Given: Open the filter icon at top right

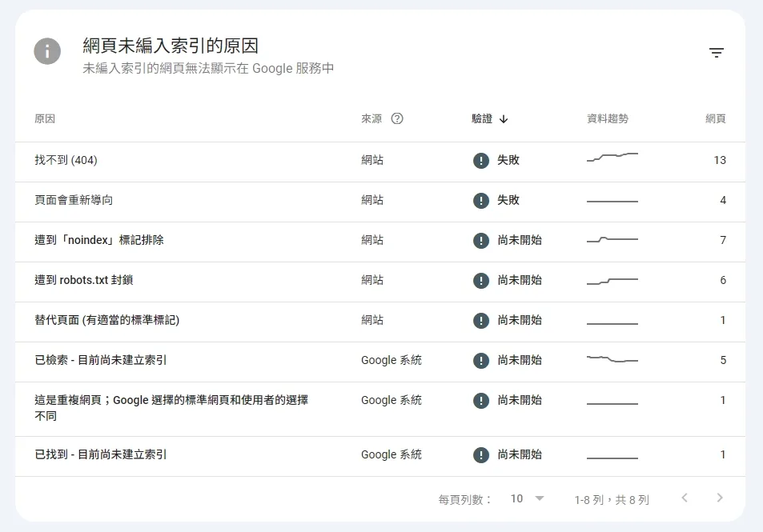Looking at the screenshot, I should pyautogui.click(x=717, y=53).
